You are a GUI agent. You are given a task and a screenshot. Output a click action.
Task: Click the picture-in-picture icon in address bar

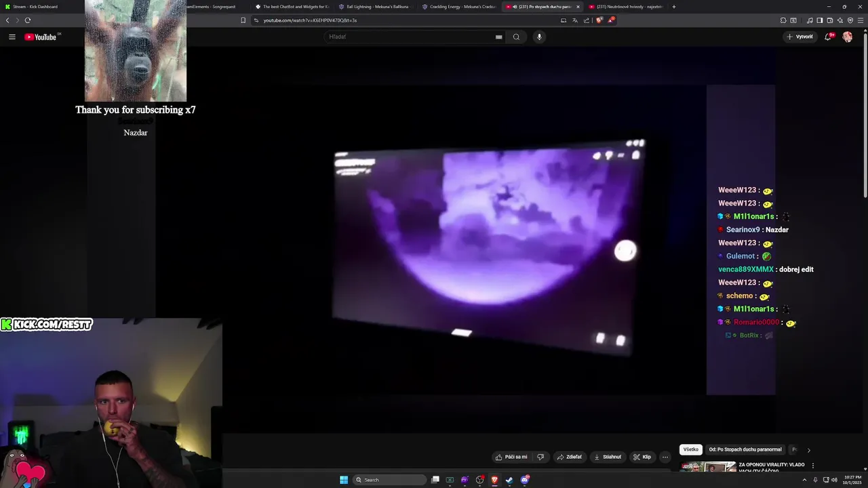[564, 20]
